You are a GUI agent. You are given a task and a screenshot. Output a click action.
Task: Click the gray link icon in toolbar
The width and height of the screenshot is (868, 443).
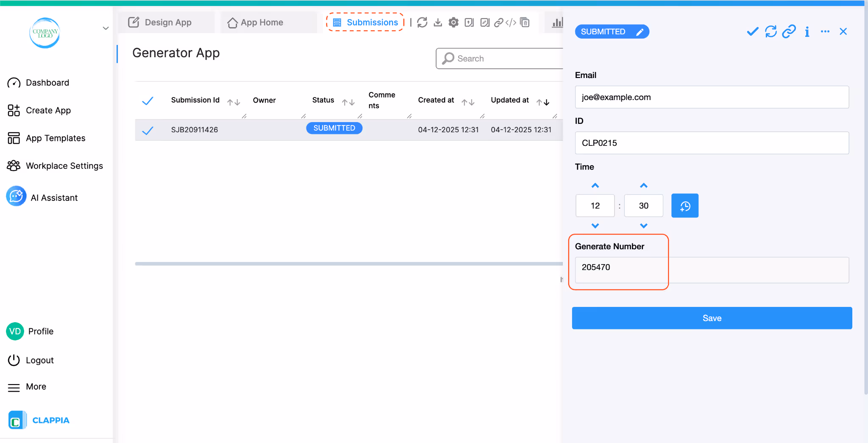499,22
